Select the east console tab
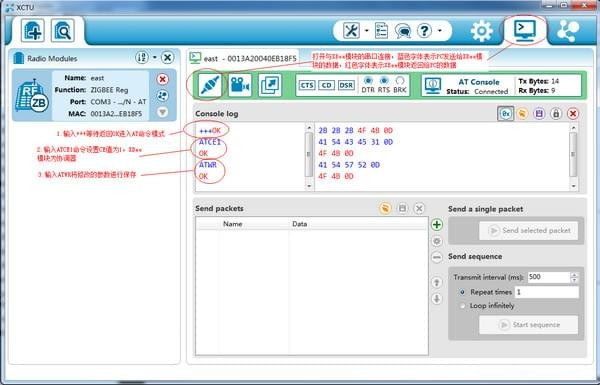Viewport: 600px width, 385px height. (x=243, y=59)
